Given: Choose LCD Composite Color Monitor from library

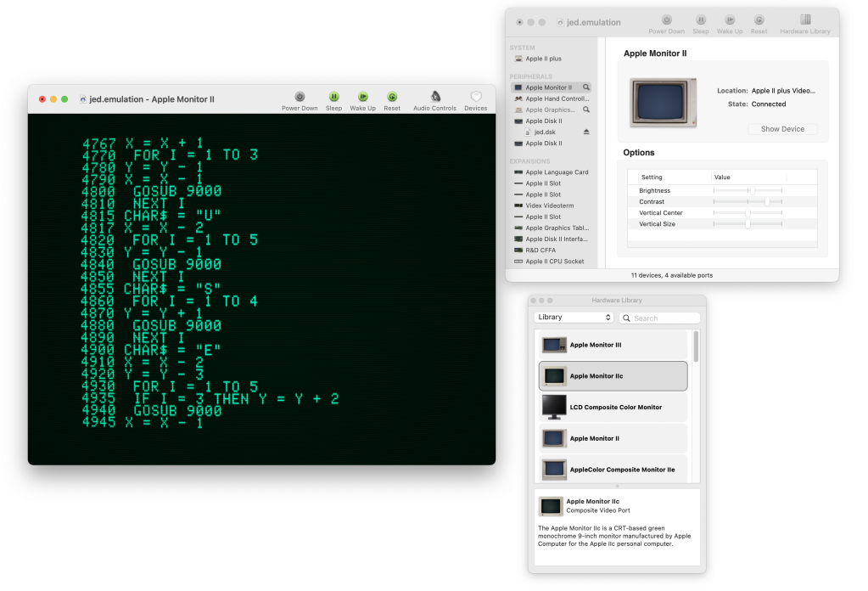Looking at the screenshot, I should click(x=613, y=408).
